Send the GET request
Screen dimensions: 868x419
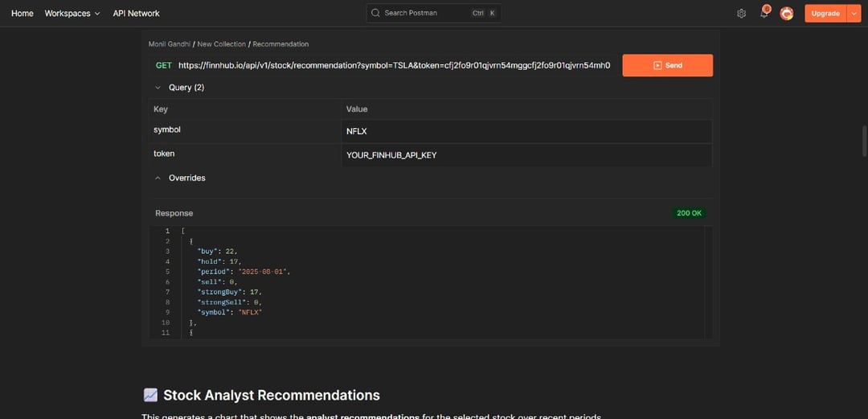[668, 65]
